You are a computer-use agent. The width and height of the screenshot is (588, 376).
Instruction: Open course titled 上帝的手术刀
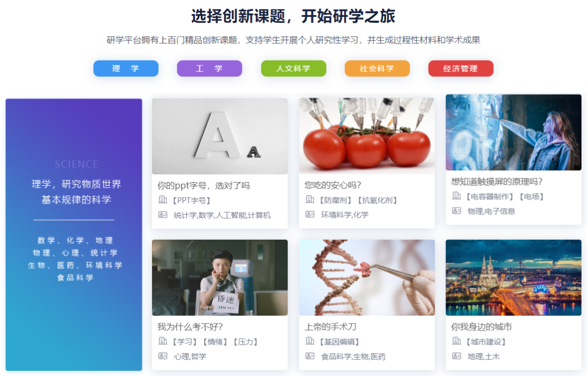330,327
